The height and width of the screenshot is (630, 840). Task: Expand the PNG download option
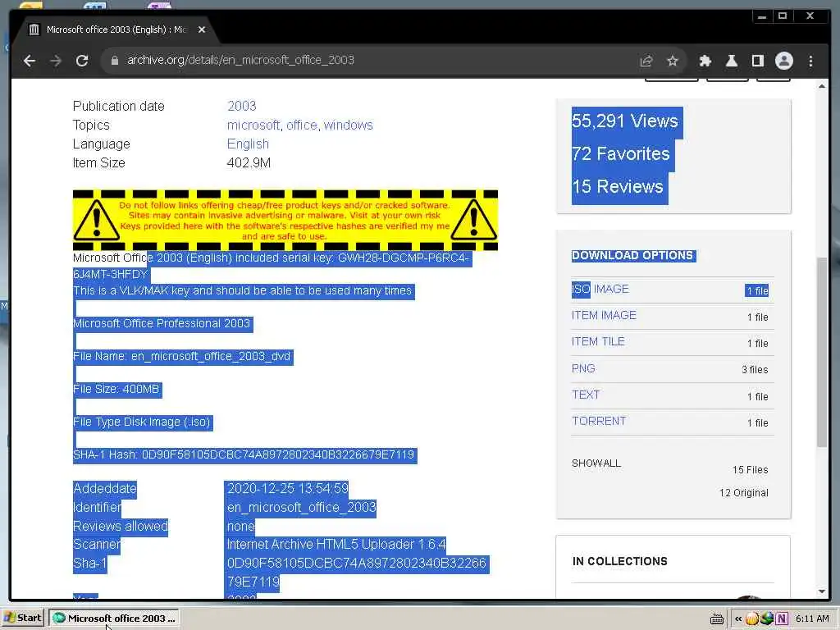click(x=583, y=368)
